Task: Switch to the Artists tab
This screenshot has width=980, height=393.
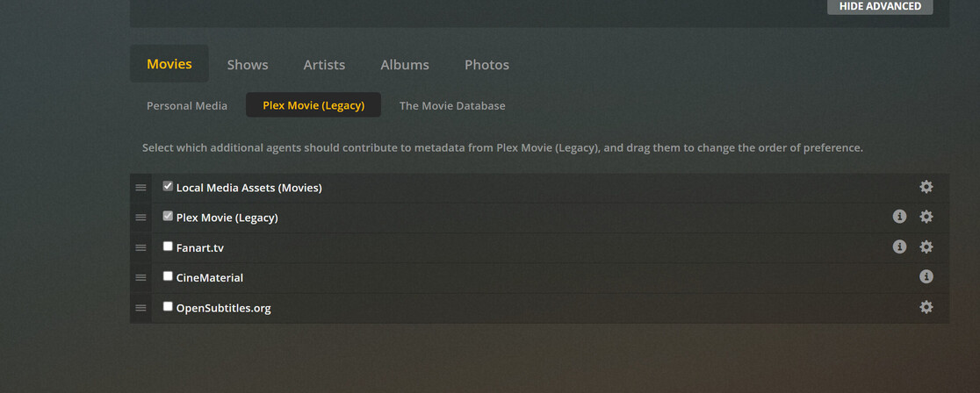Action: 324,65
